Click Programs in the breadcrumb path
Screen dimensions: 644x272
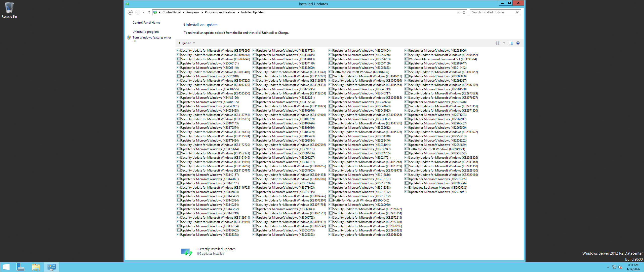(192, 12)
